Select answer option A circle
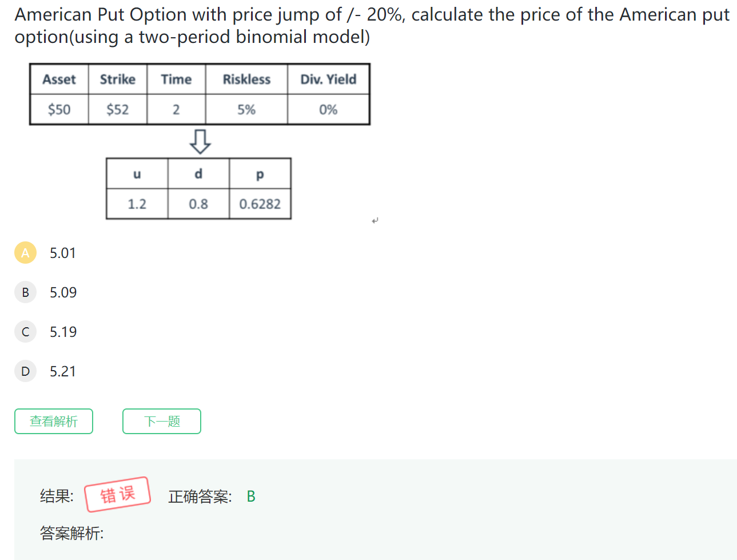Viewport: 737px width, 560px height. pos(25,253)
